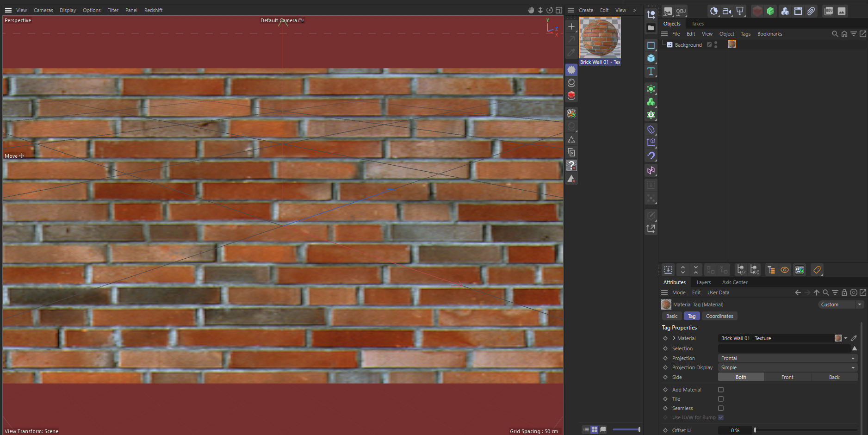The width and height of the screenshot is (868, 435).
Task: Open the viewport hamburger menu
Action: coord(8,10)
